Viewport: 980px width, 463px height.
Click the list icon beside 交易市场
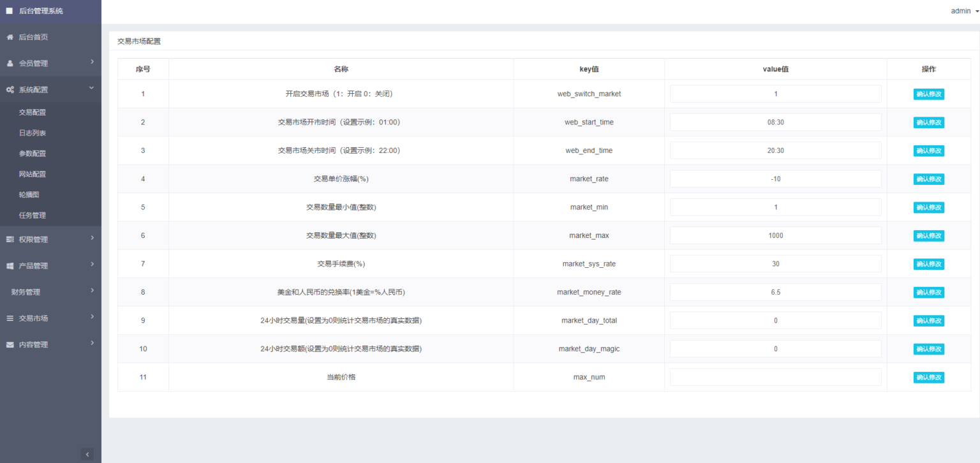(x=10, y=318)
